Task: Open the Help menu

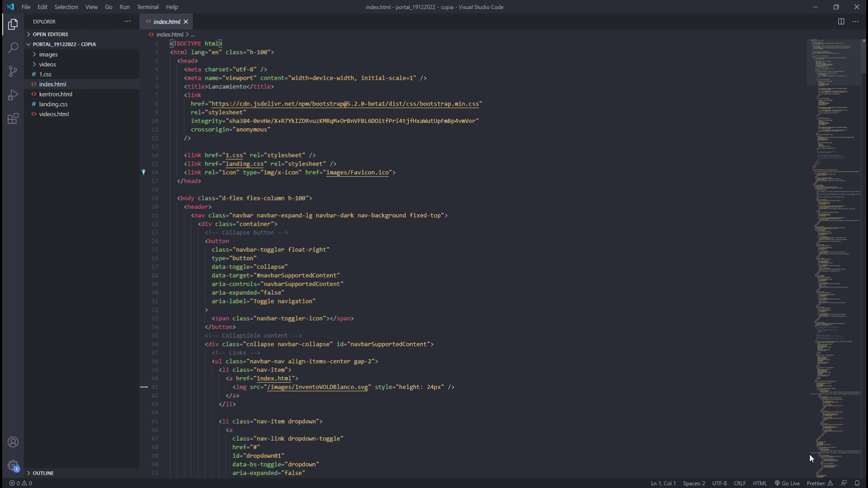Action: click(x=172, y=7)
